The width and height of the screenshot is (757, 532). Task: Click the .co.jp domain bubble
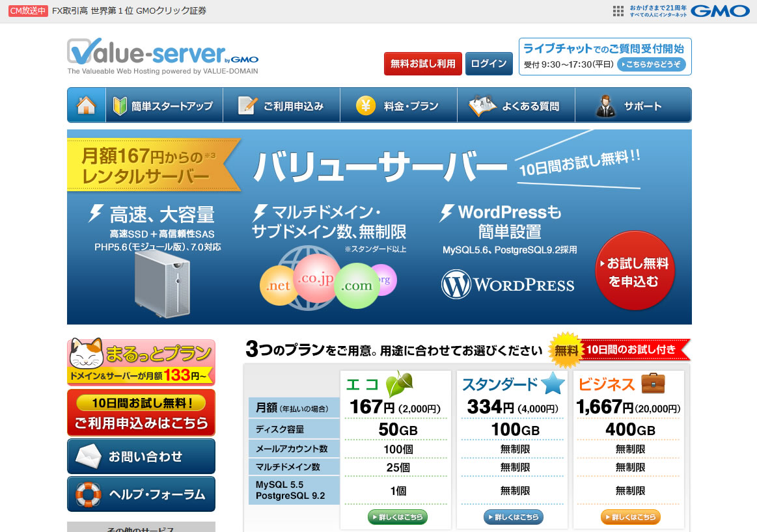316,279
